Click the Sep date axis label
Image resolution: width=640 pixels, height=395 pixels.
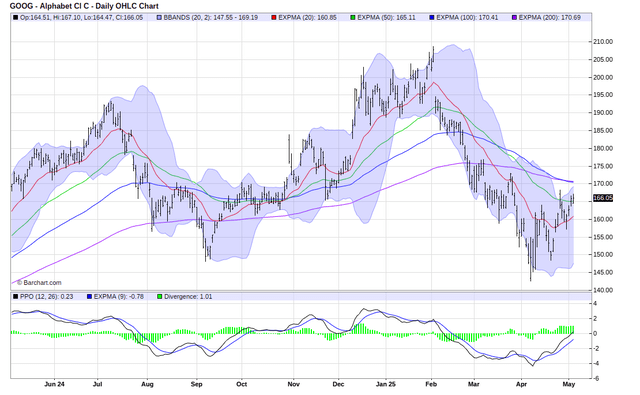[196, 384]
